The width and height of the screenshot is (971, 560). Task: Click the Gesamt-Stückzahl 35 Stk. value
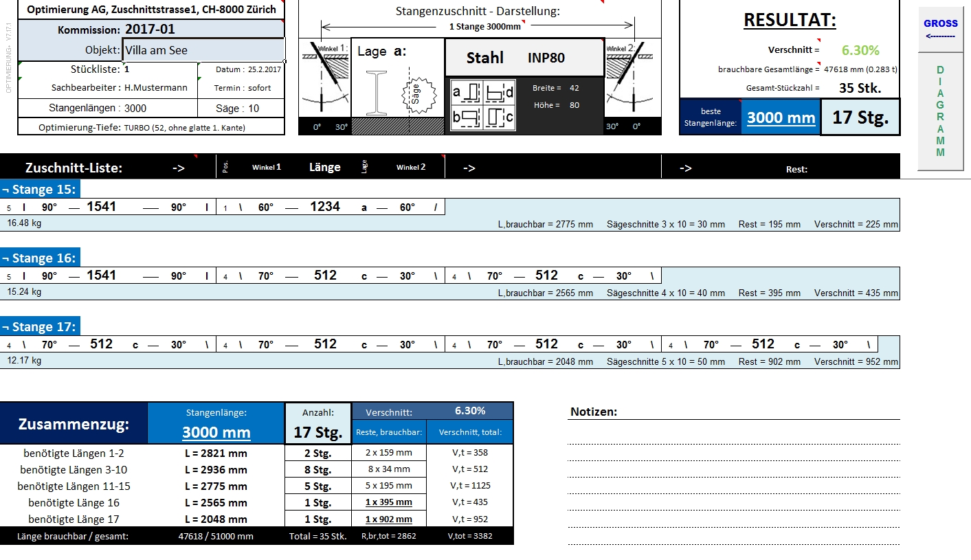click(x=860, y=88)
